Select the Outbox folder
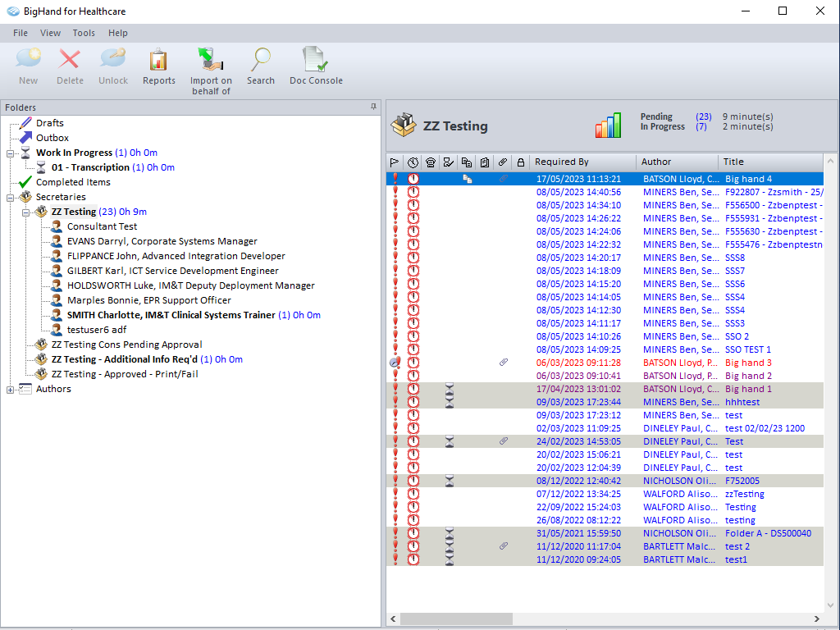The height and width of the screenshot is (630, 840). click(x=52, y=138)
